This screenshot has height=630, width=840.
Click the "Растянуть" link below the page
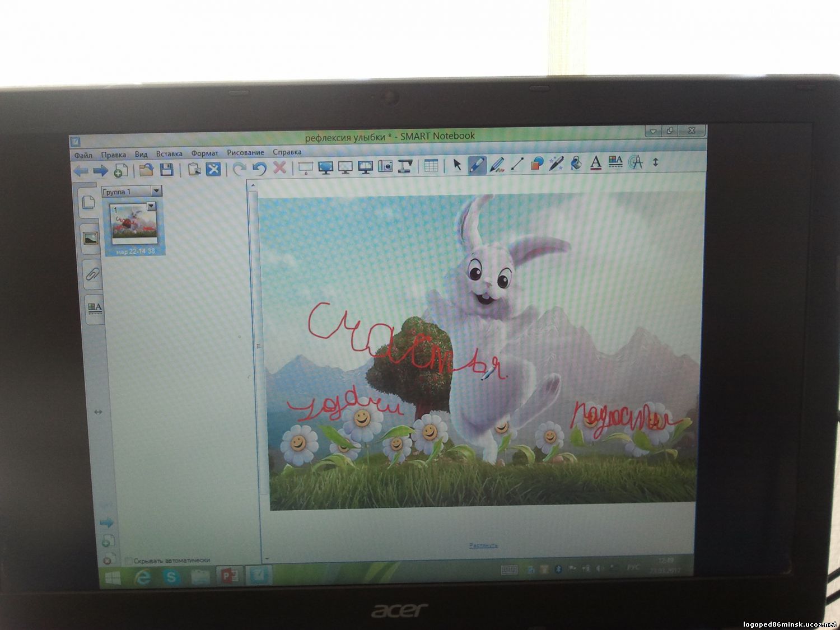click(x=483, y=545)
